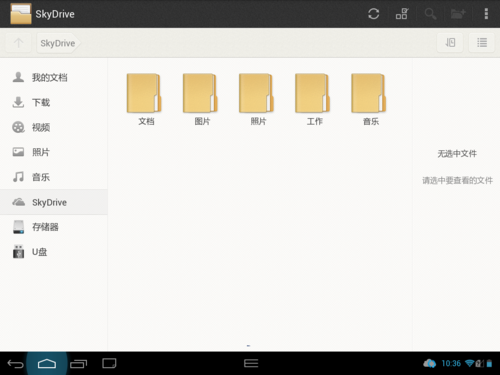Click the person icon beside 我的文档
Image resolution: width=500 pixels, height=375 pixels.
point(18,77)
